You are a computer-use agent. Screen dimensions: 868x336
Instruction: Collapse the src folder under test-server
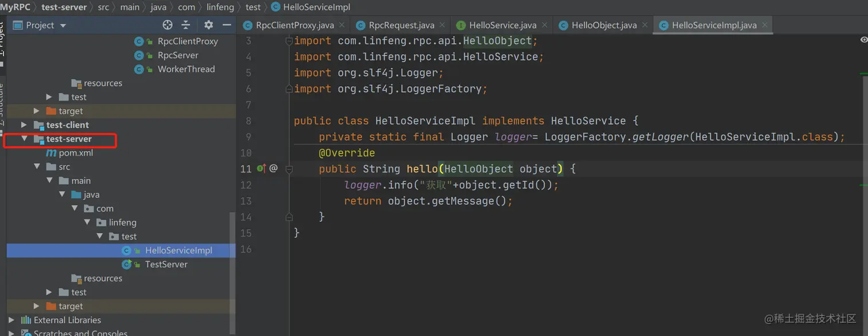coord(37,167)
